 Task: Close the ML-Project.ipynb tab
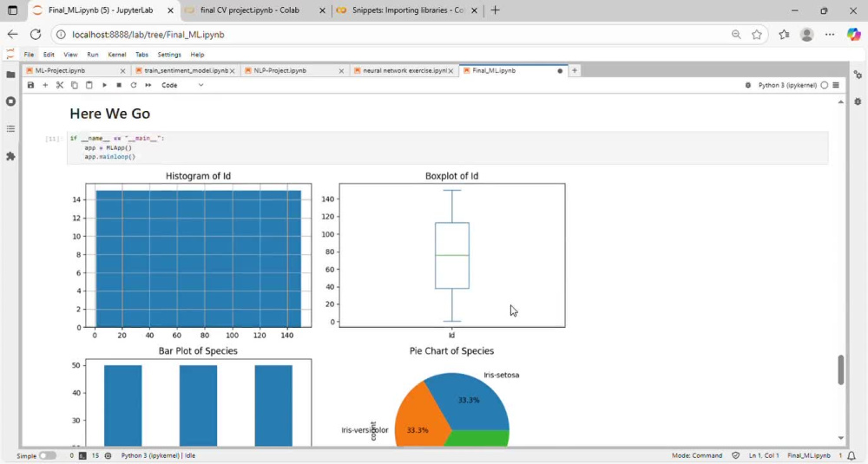123,71
